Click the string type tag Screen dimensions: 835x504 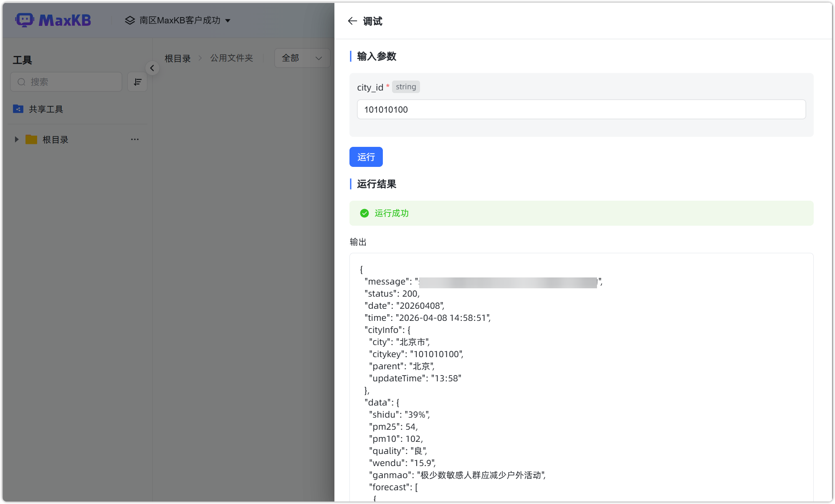click(406, 87)
